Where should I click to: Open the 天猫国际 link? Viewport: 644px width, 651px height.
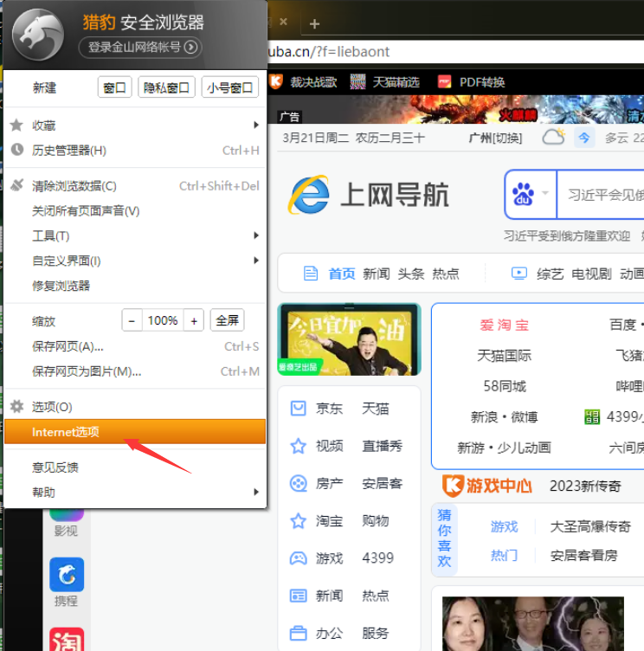pyautogui.click(x=504, y=356)
